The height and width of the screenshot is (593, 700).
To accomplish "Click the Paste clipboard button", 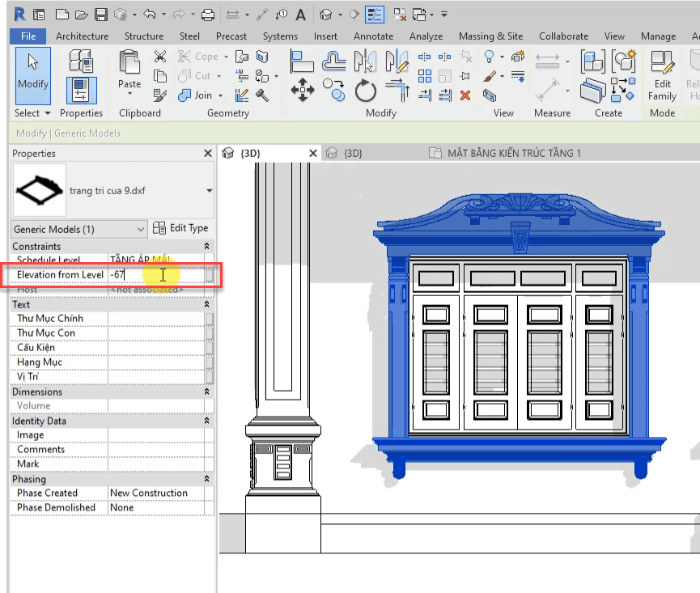I will 129,72.
